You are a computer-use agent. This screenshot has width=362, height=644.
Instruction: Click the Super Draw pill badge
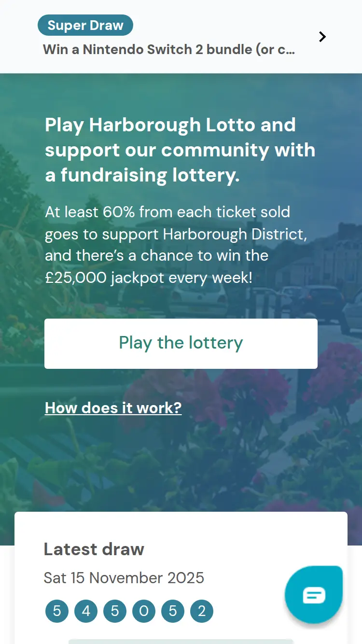(85, 25)
